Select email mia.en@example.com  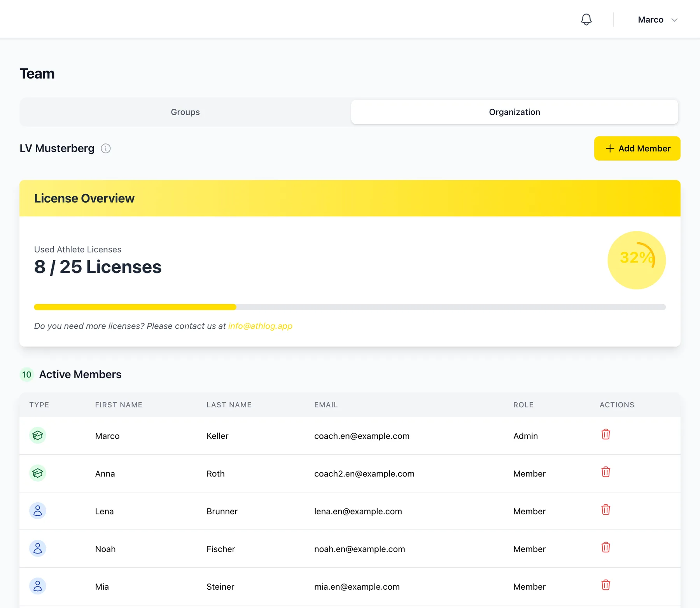[x=357, y=587]
